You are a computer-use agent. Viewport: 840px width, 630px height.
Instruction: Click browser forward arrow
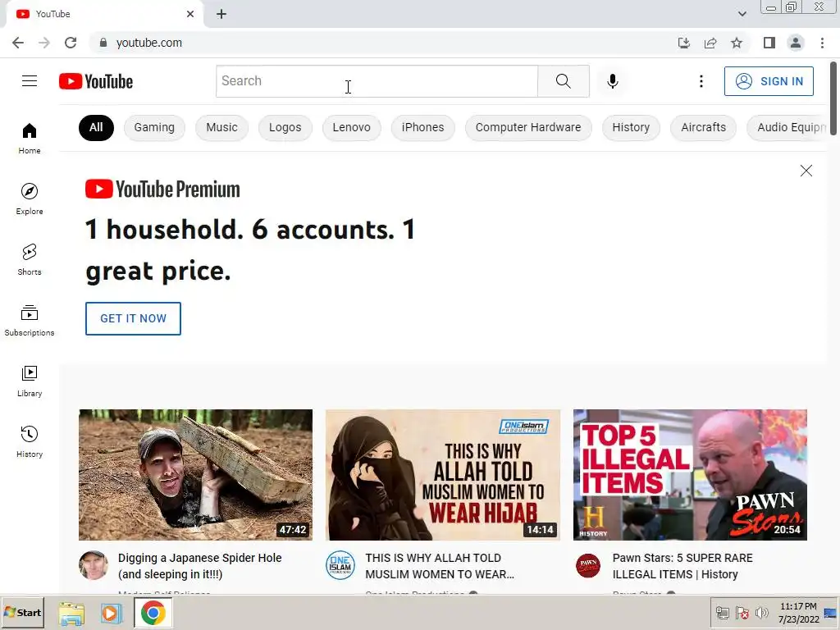(44, 43)
